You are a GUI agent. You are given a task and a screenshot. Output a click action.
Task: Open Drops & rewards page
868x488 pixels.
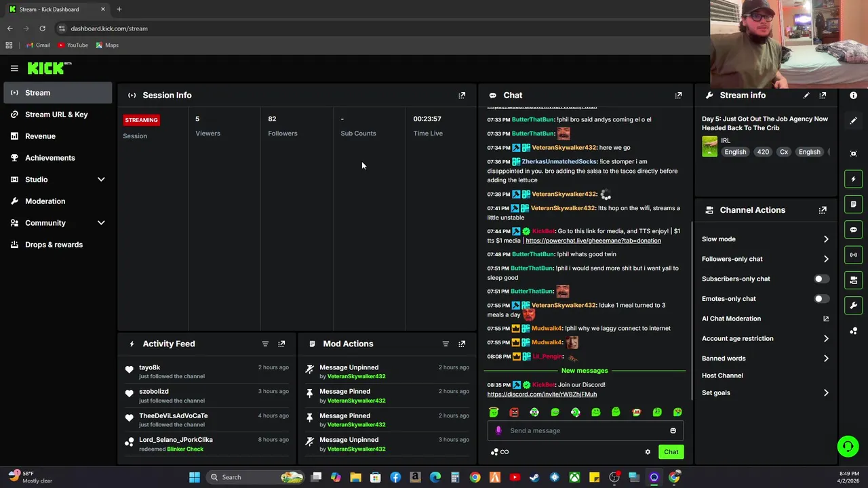click(58, 245)
